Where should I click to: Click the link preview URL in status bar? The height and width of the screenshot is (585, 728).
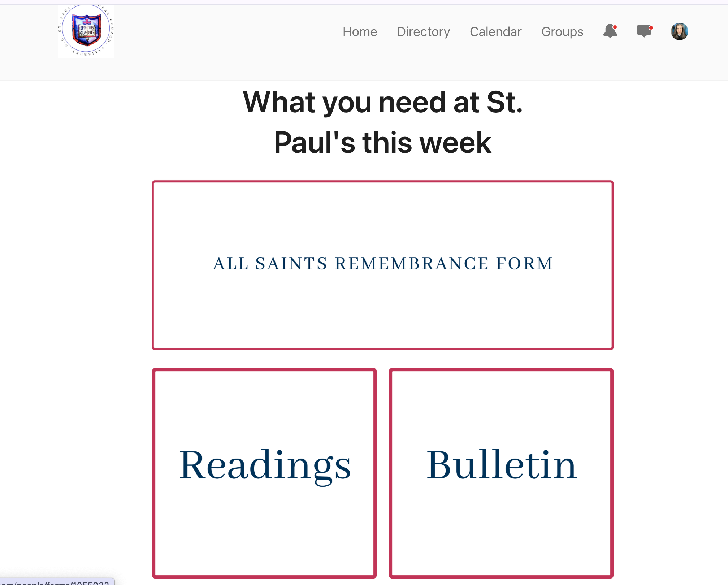tap(54, 582)
